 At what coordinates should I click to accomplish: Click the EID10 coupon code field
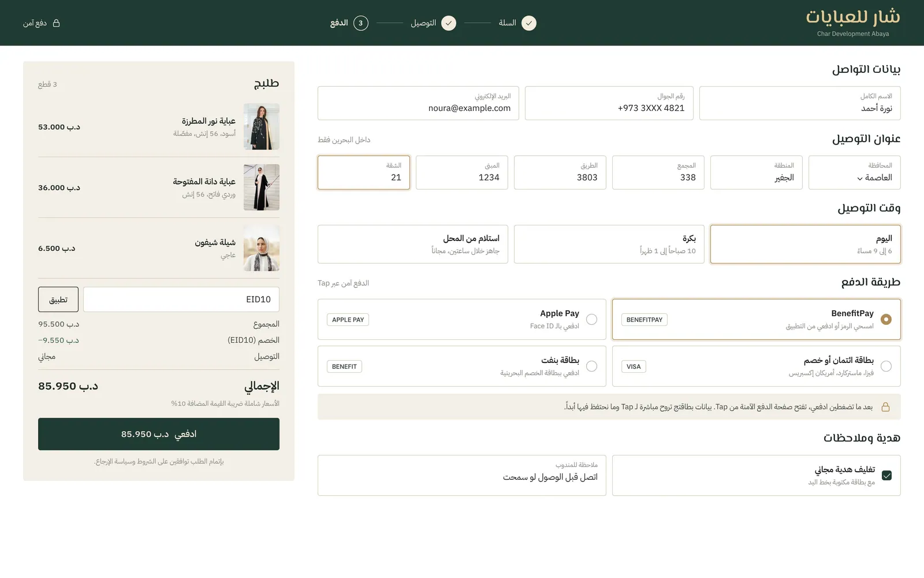click(x=181, y=299)
